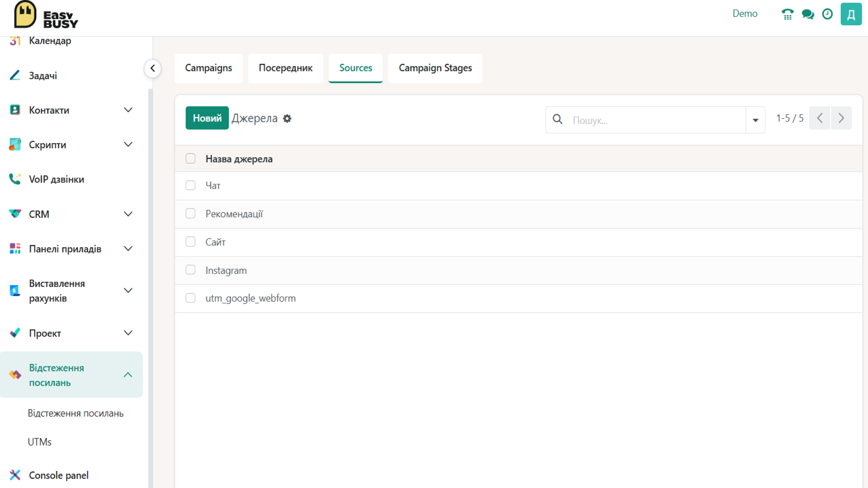Image resolution: width=868 pixels, height=488 pixels.
Task: Click the Відстеження посилань link icon
Action: pyautogui.click(x=15, y=375)
